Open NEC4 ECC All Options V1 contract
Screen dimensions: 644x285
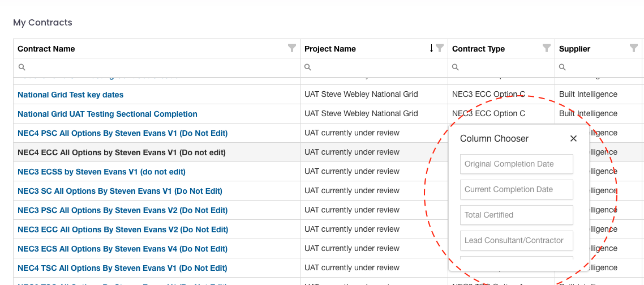coord(122,152)
